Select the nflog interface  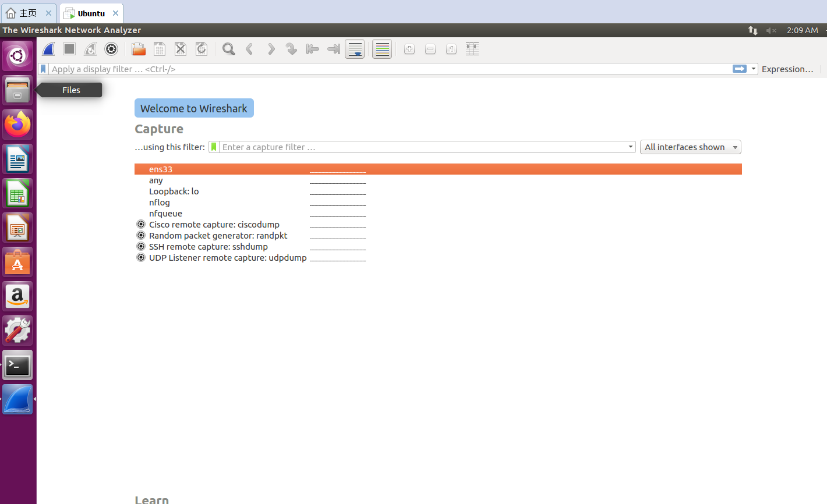pyautogui.click(x=438, y=203)
